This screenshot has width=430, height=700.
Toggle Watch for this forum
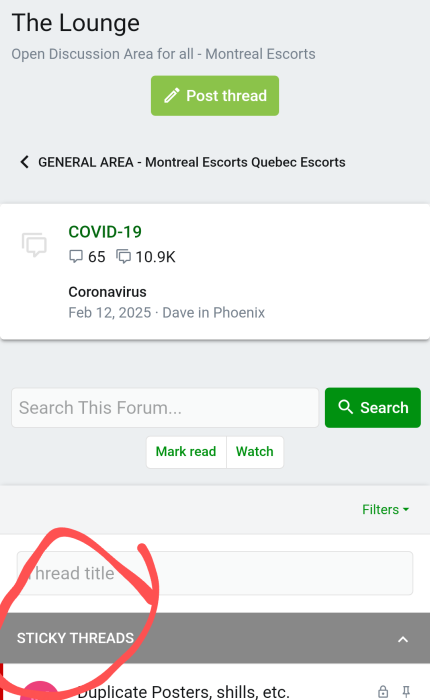tap(255, 452)
